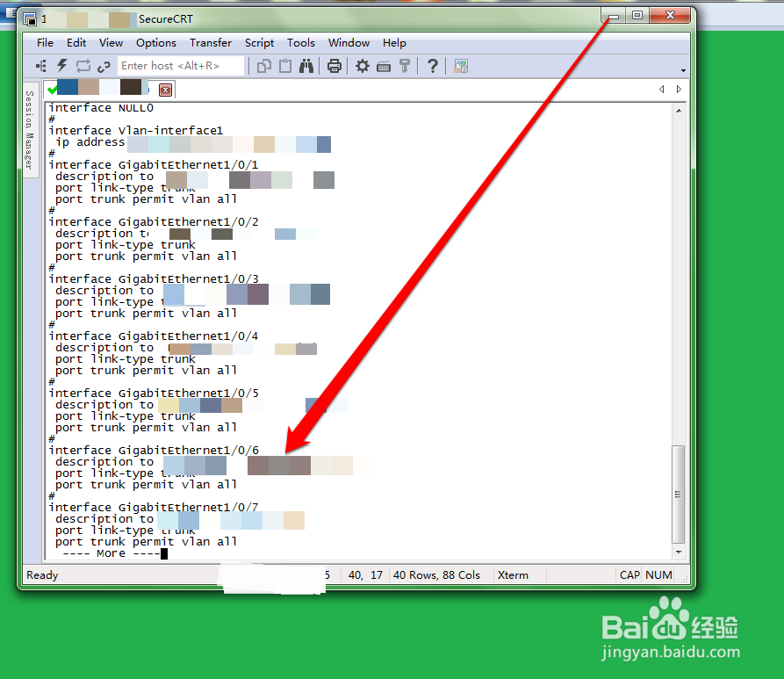The image size is (784, 679).
Task: Open the Edit menu
Action: pyautogui.click(x=76, y=43)
